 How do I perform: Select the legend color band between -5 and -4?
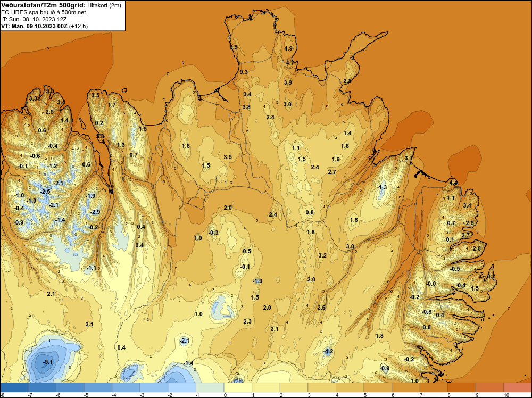point(98,387)
